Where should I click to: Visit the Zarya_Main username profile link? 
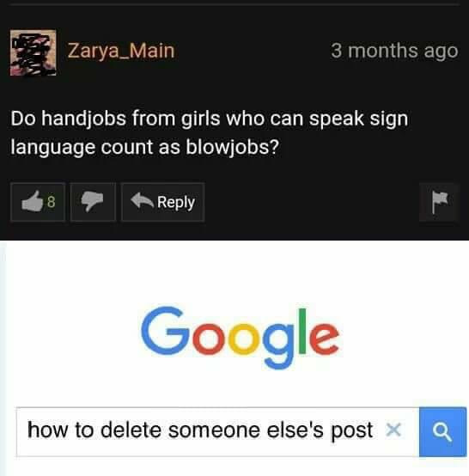pyautogui.click(x=121, y=51)
